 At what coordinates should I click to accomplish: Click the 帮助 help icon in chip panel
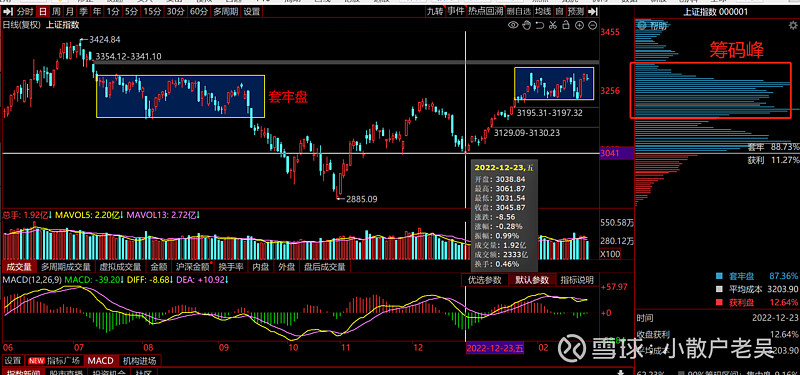pyautogui.click(x=641, y=26)
